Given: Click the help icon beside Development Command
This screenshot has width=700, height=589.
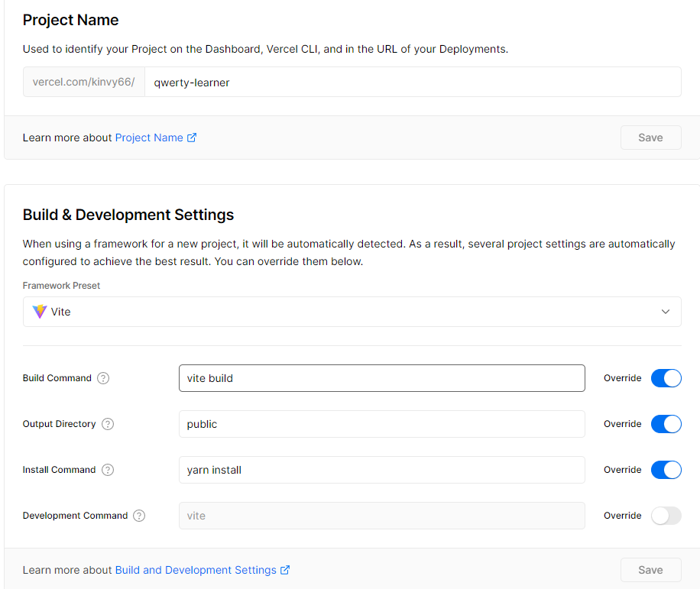Looking at the screenshot, I should (138, 516).
